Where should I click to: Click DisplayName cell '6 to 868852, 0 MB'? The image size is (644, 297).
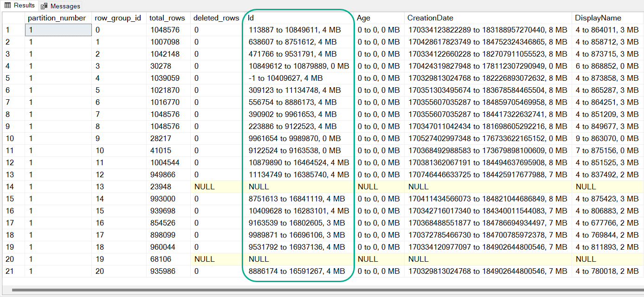[608, 66]
